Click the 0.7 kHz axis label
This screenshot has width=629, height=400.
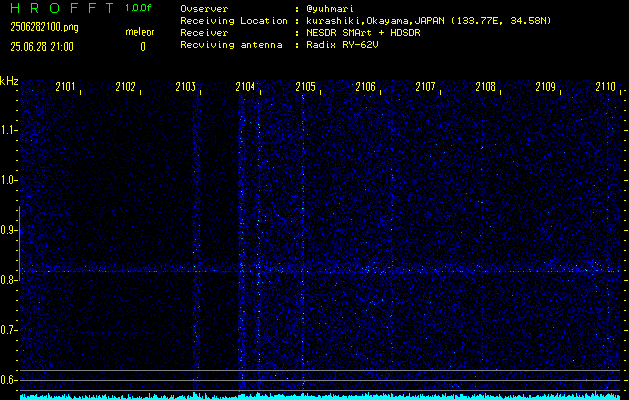coord(8,330)
